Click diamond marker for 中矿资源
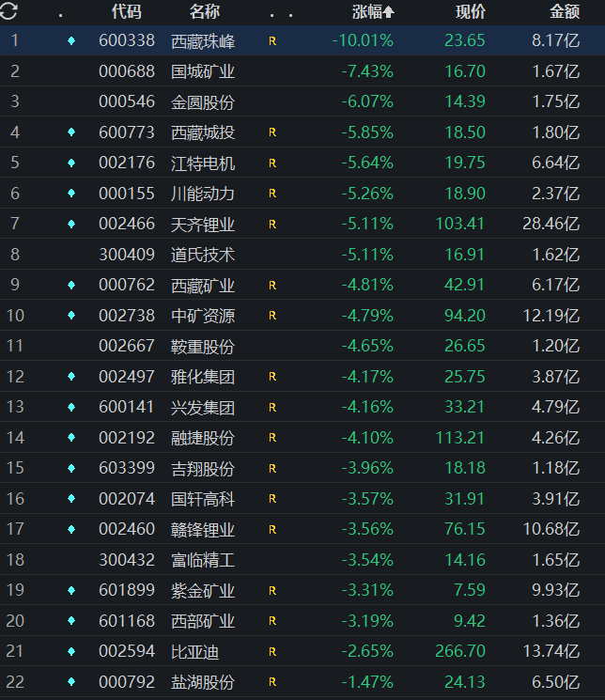The image size is (605, 700). click(x=71, y=316)
